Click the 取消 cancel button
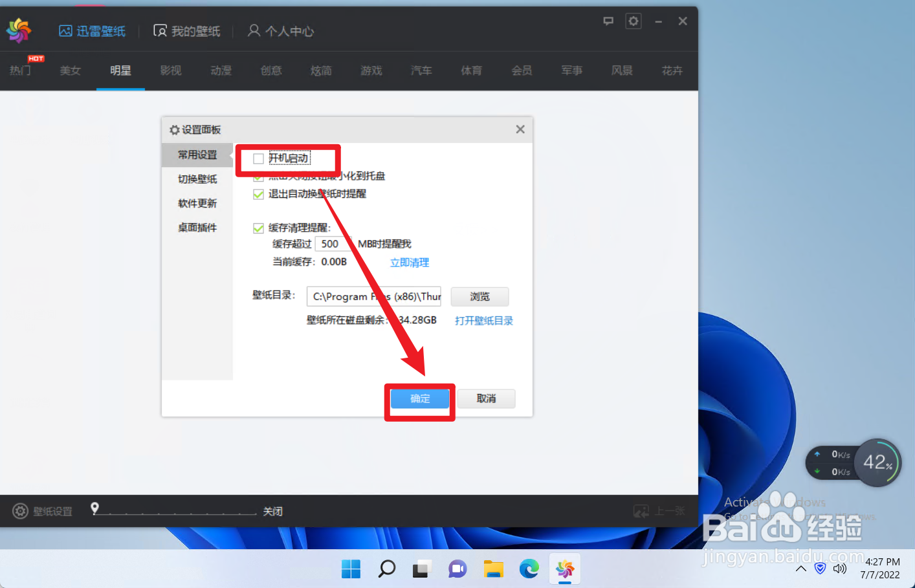The height and width of the screenshot is (588, 915). (x=486, y=398)
